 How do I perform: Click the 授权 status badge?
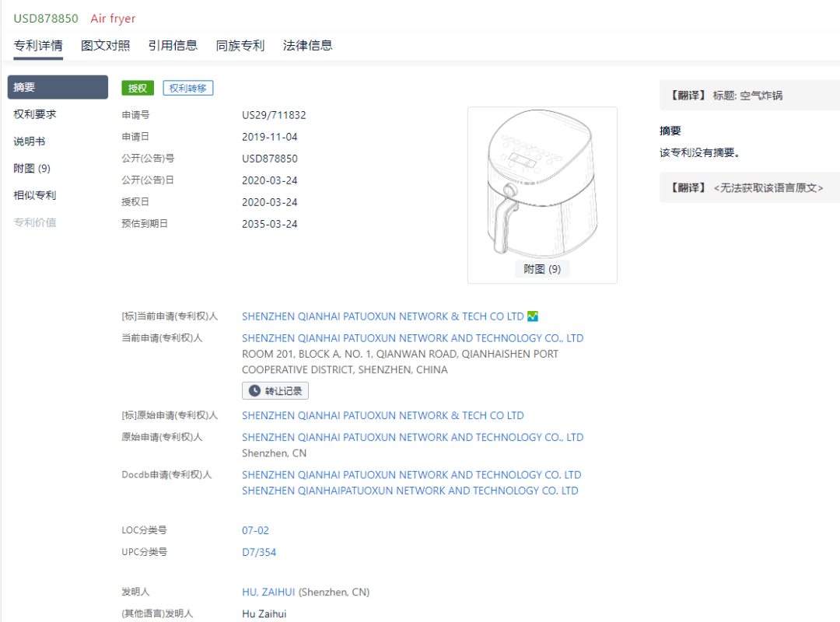pos(137,88)
